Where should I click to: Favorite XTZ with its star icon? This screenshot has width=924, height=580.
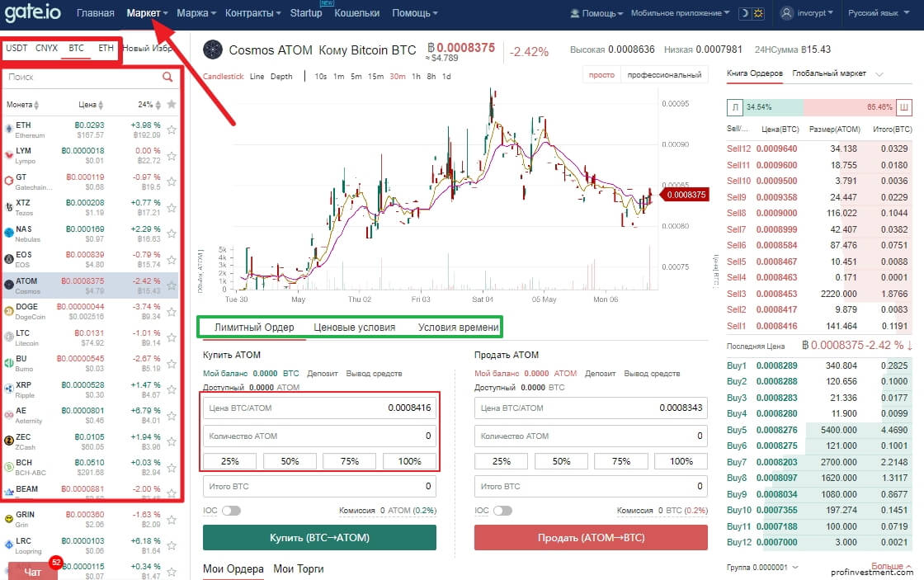[x=172, y=207]
